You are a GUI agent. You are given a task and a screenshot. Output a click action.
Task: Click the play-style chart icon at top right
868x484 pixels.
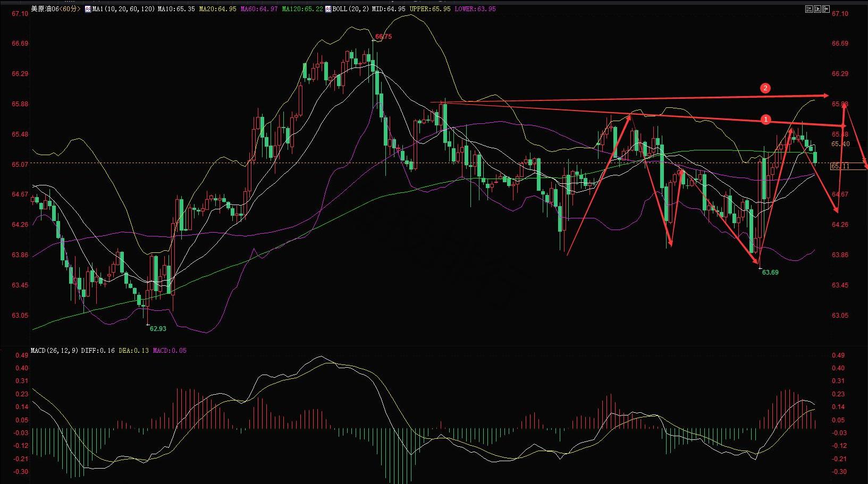818,9
